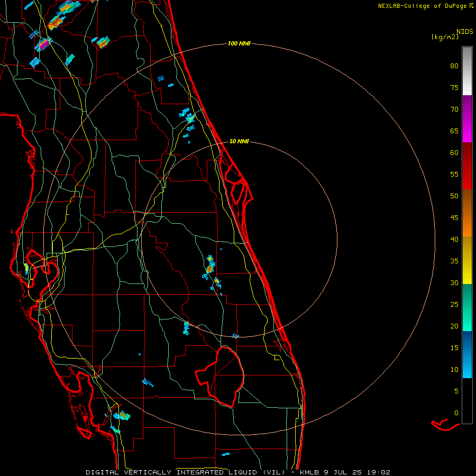This screenshot has width=476, height=476.
Task: Click the large red-outlined Lake Okeechobee shape
Action: 221,377
